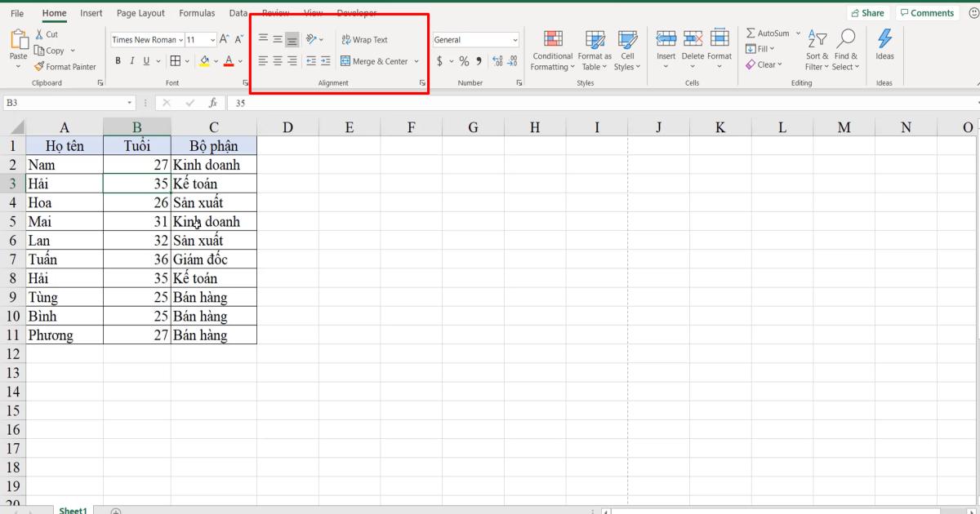This screenshot has width=980, height=514.
Task: Open the Font Size dropdown
Action: pos(212,39)
